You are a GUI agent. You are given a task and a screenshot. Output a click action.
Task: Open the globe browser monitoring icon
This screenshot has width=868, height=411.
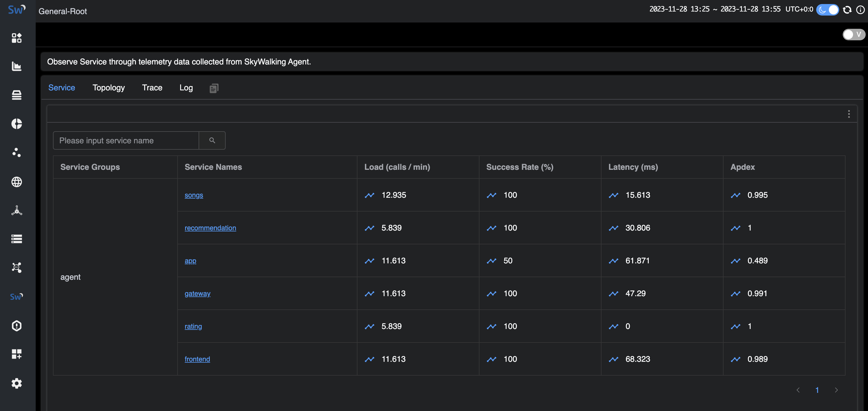coord(16,182)
